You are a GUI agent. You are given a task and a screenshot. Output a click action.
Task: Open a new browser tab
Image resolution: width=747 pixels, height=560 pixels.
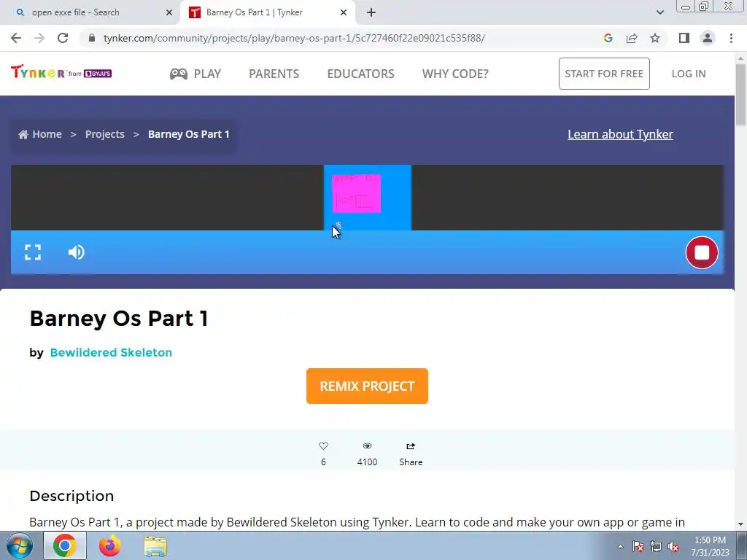[371, 13]
